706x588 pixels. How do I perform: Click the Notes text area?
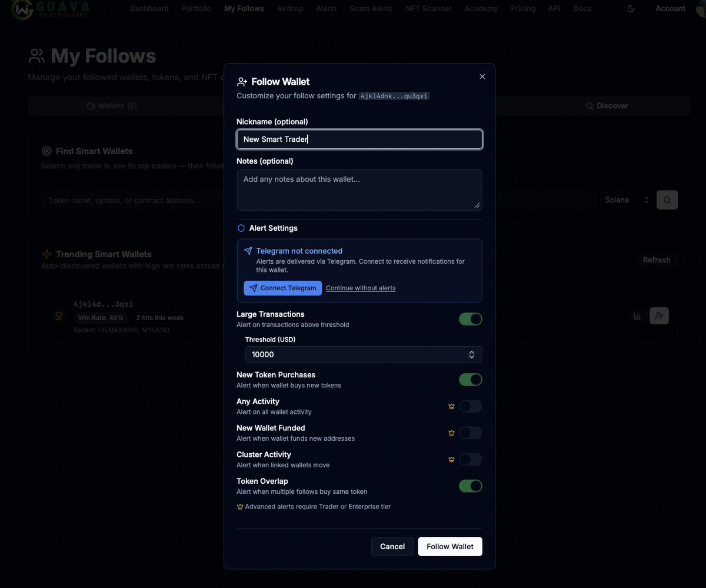(x=359, y=190)
